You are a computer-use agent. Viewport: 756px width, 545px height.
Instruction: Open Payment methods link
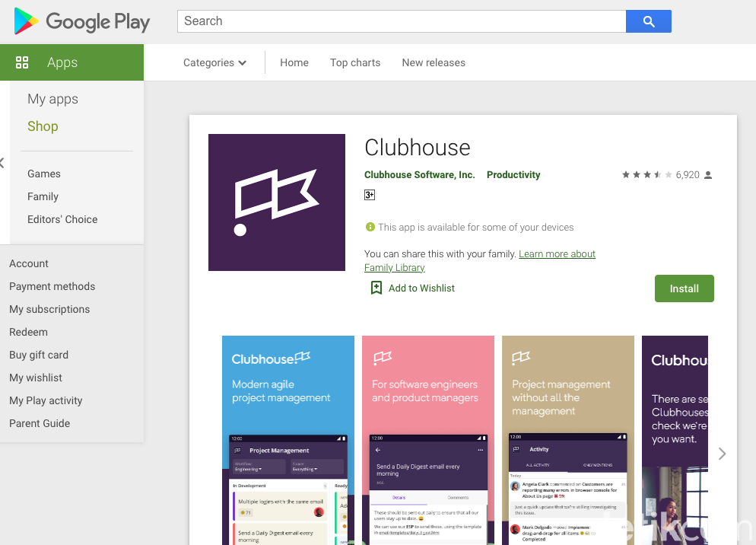click(x=52, y=286)
